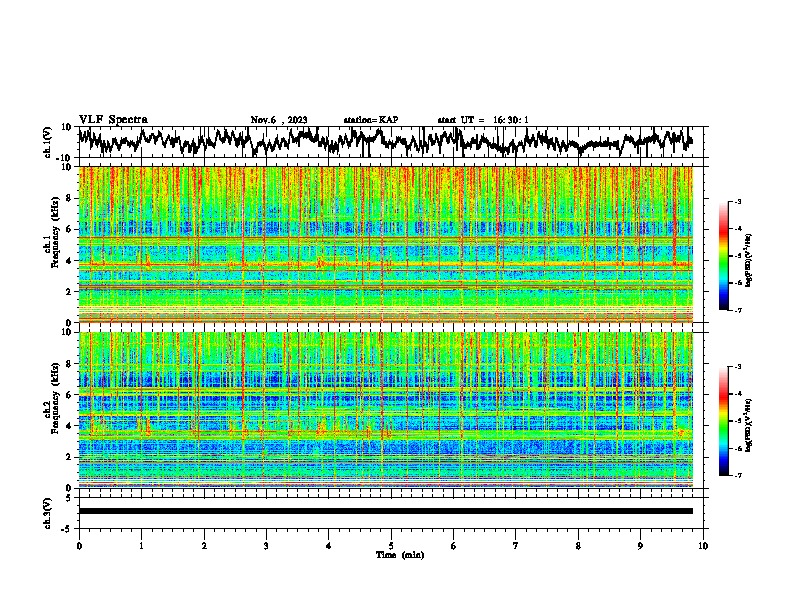The width and height of the screenshot is (792, 612).
Task: Click the "5" tick on ch.3(V) axis
Action: click(69, 498)
